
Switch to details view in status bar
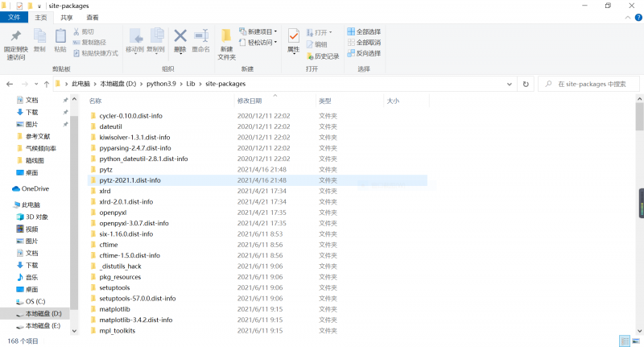(625, 341)
